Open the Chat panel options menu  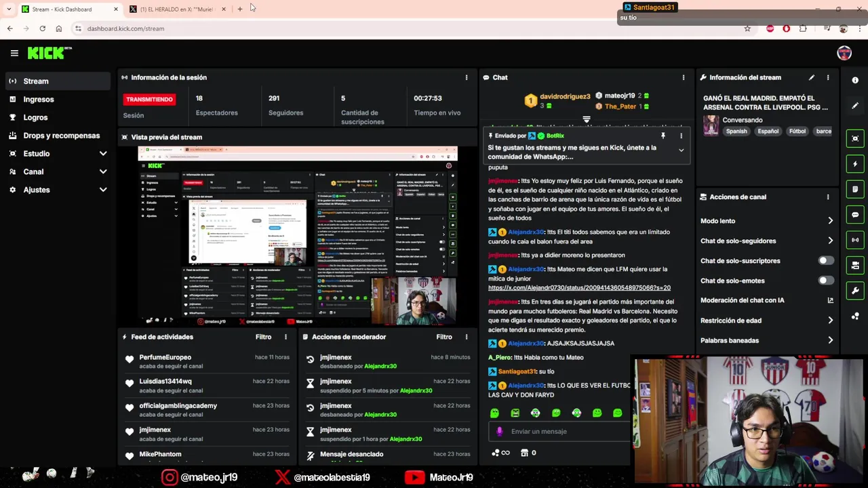click(684, 77)
